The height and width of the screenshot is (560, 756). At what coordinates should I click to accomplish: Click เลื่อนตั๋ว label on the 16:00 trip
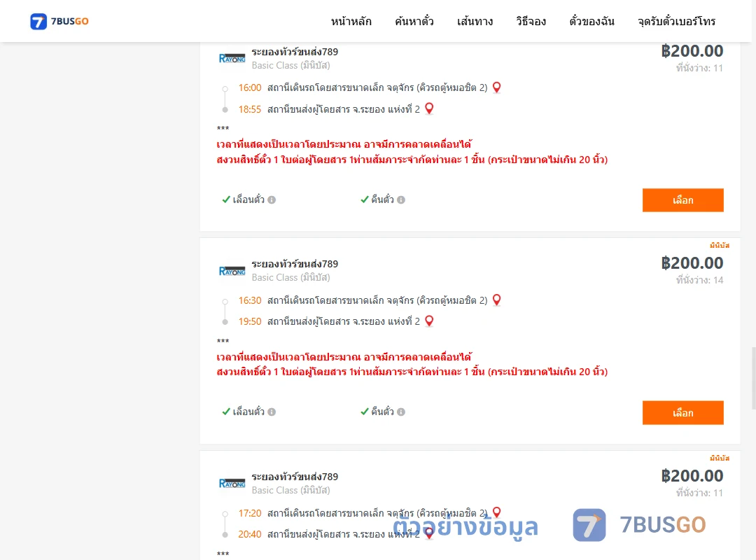coord(248,199)
